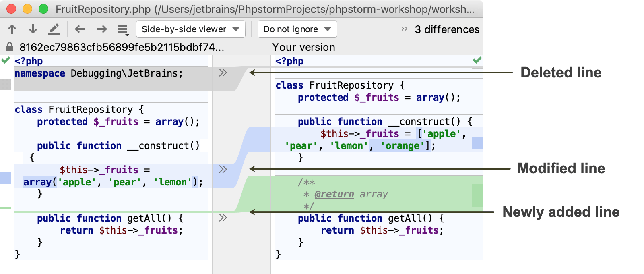Click the Your version header
The width and height of the screenshot is (644, 274).
304,47
